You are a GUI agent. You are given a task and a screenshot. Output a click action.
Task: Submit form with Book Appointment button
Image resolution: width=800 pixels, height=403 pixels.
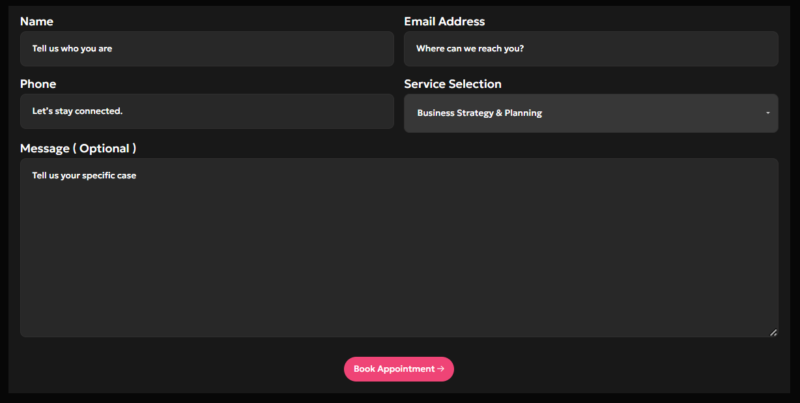pyautogui.click(x=399, y=369)
